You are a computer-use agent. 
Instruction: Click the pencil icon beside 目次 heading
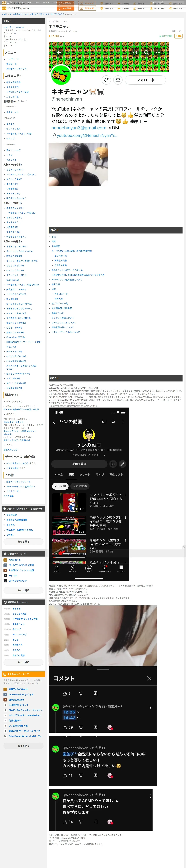point(58,230)
